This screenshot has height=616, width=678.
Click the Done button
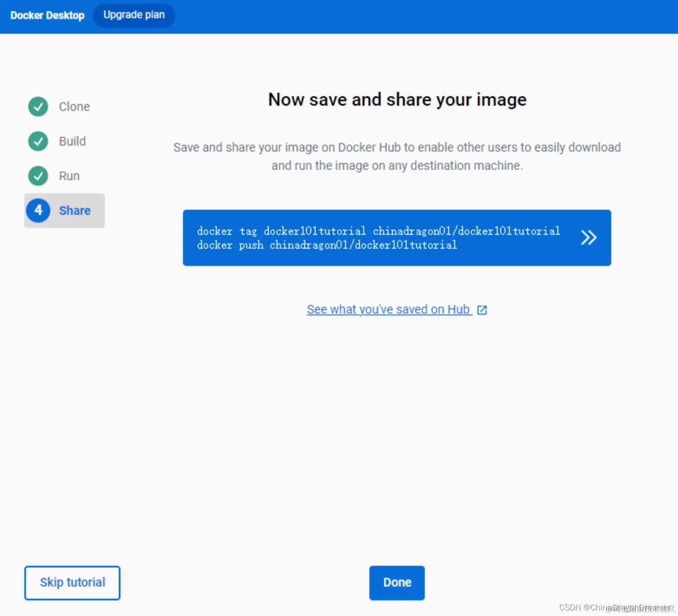pyautogui.click(x=397, y=583)
